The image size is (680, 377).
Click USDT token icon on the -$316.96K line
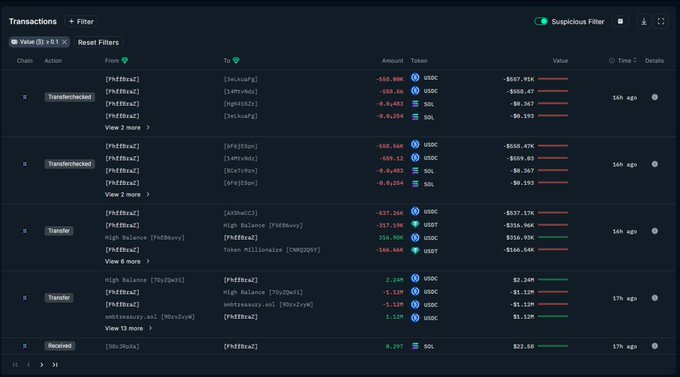pyautogui.click(x=415, y=224)
